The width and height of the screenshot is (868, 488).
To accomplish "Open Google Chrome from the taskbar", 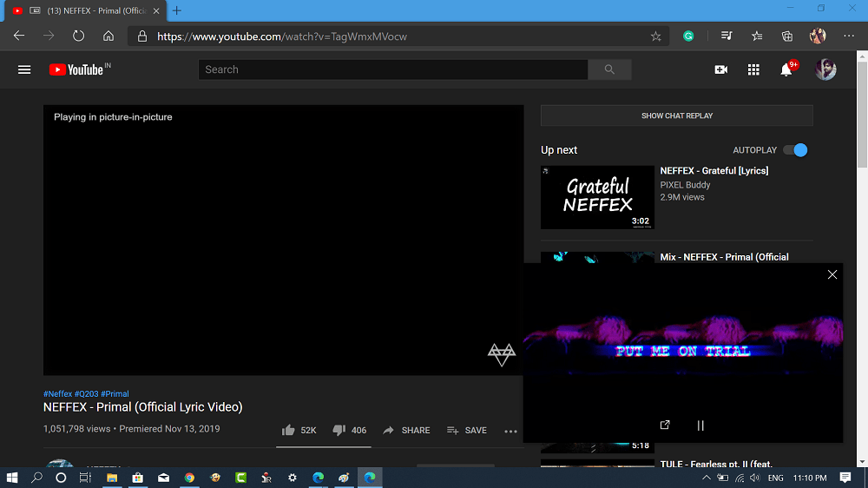I will pos(189,478).
